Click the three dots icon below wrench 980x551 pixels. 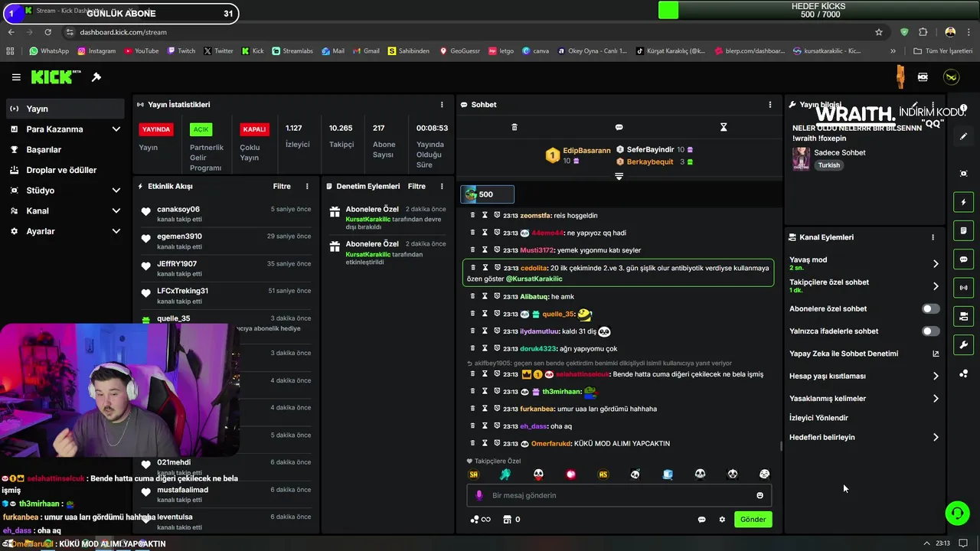pos(964,373)
